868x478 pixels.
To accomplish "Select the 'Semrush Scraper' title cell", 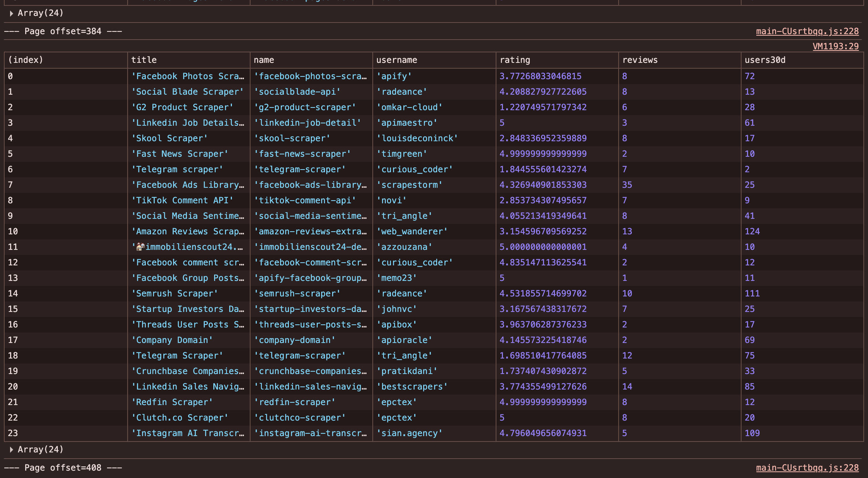I will pyautogui.click(x=188, y=293).
